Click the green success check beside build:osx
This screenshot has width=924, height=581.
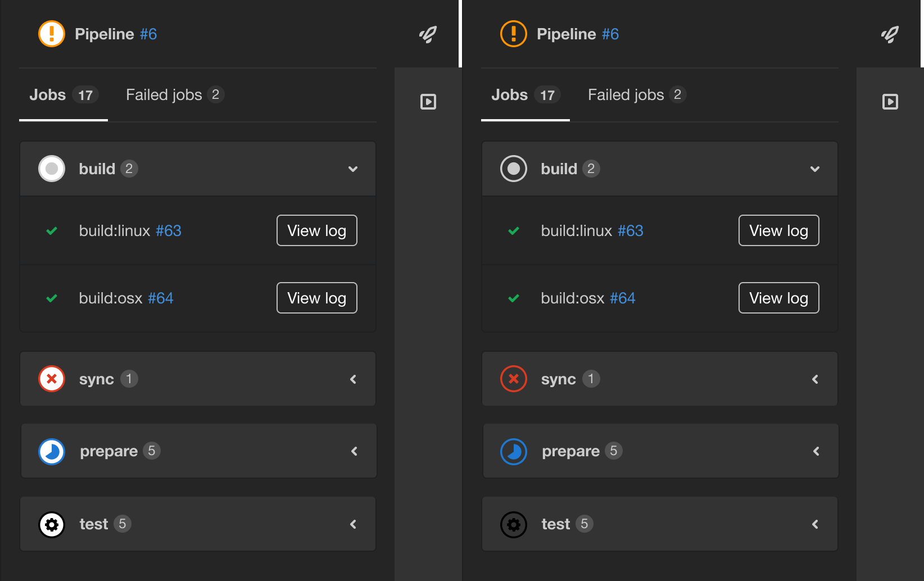pos(52,298)
